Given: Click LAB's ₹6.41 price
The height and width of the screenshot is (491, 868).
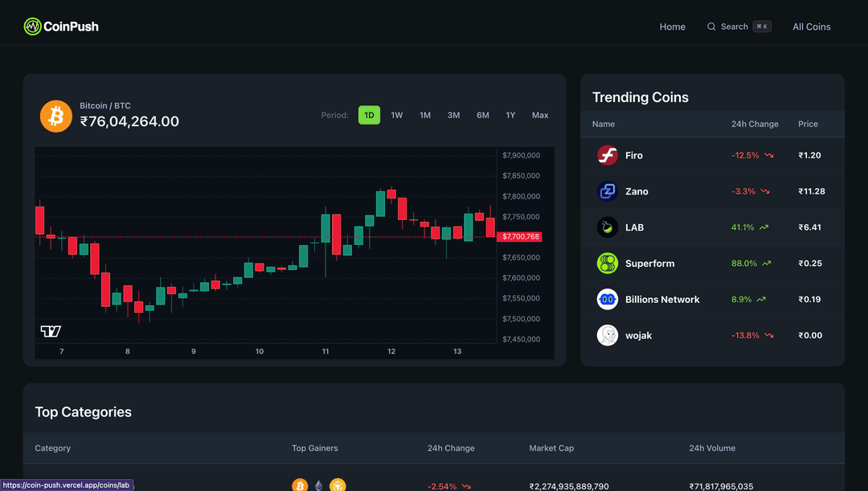Looking at the screenshot, I should pos(809,227).
